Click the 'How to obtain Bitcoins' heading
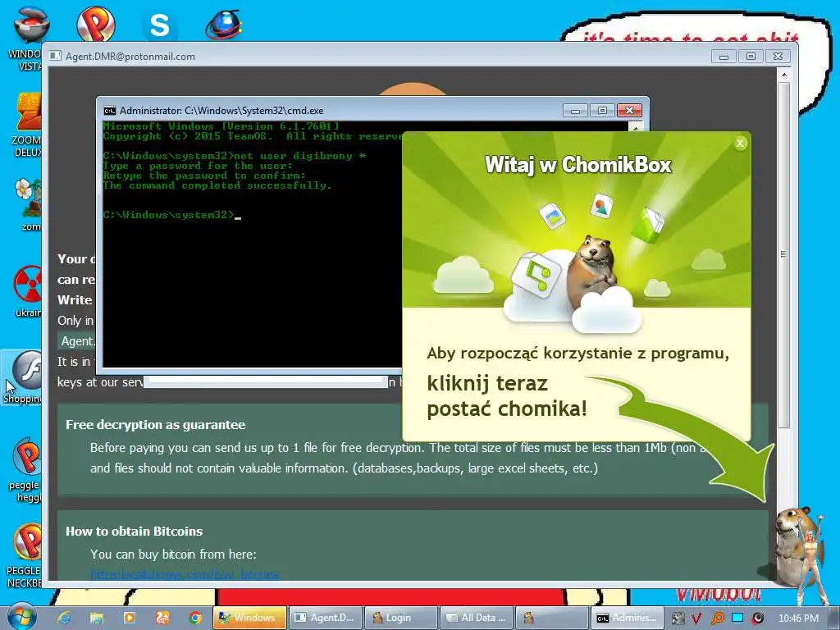 coord(134,532)
